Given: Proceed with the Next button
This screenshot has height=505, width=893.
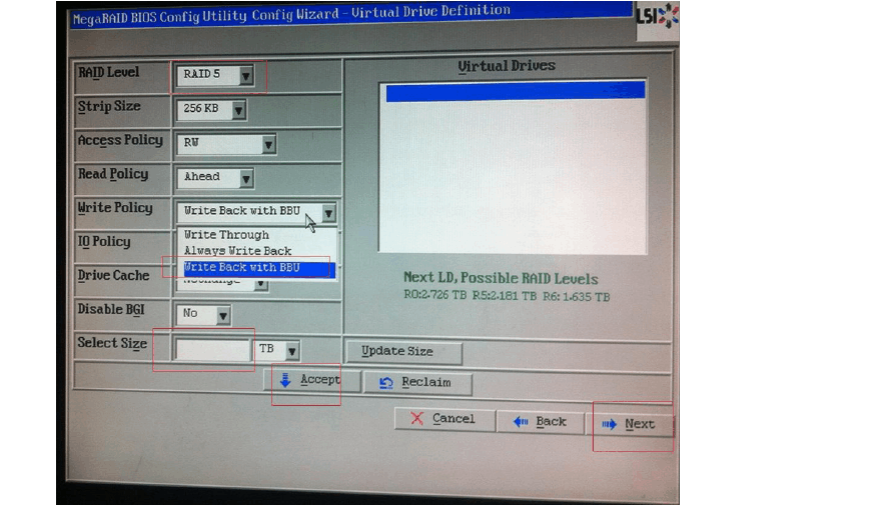Looking at the screenshot, I should coord(629,424).
